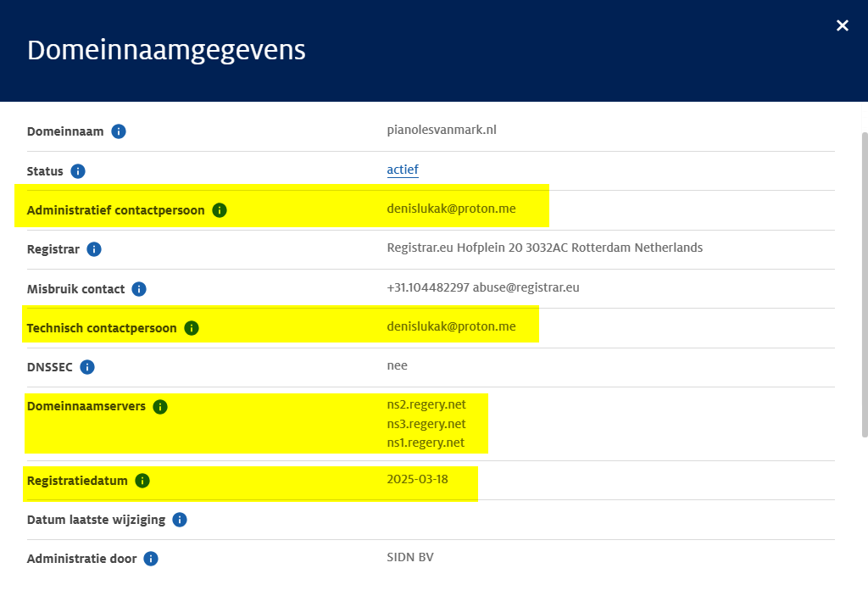Open info for Datum laatste wijziging
The image size is (868, 596).
[x=180, y=520]
